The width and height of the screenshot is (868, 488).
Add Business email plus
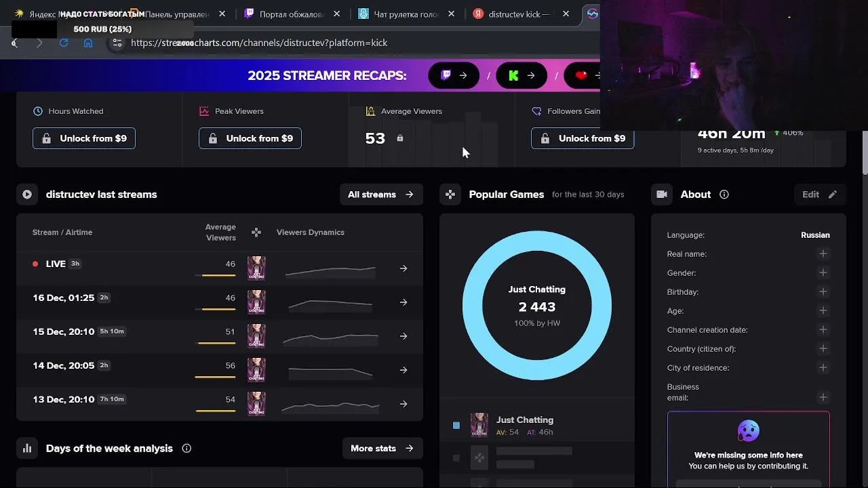823,398
